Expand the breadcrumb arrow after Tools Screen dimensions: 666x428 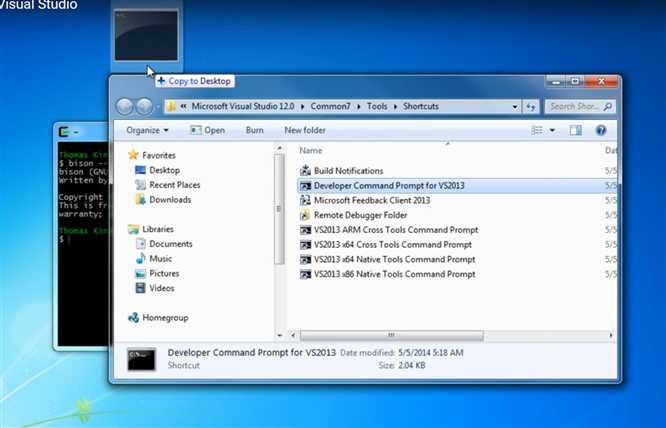pos(395,107)
